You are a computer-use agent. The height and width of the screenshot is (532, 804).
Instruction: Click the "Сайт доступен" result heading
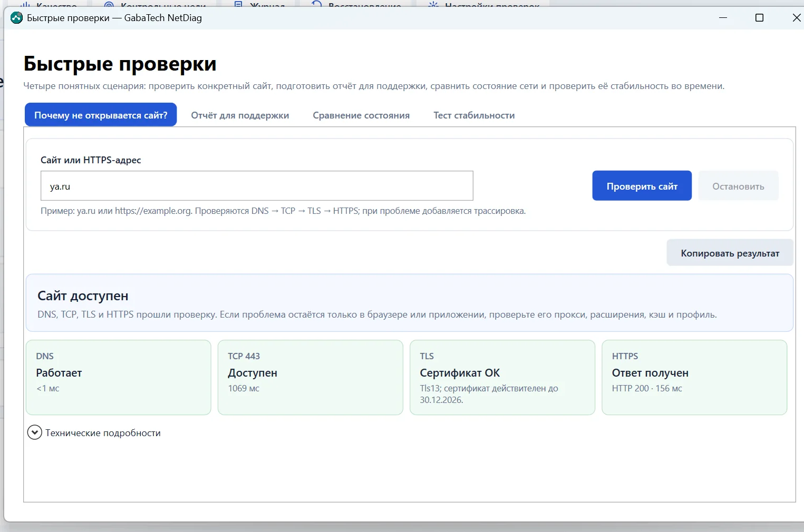(x=83, y=296)
